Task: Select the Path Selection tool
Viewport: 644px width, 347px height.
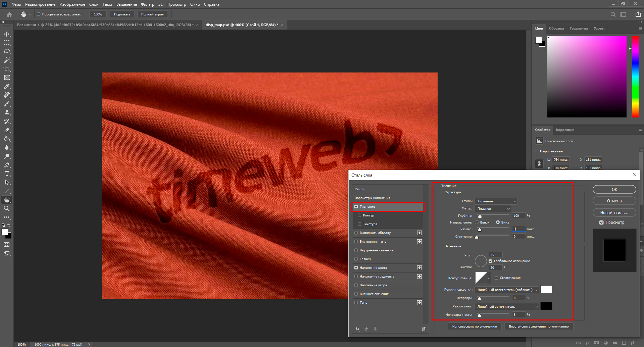Action: click(7, 182)
